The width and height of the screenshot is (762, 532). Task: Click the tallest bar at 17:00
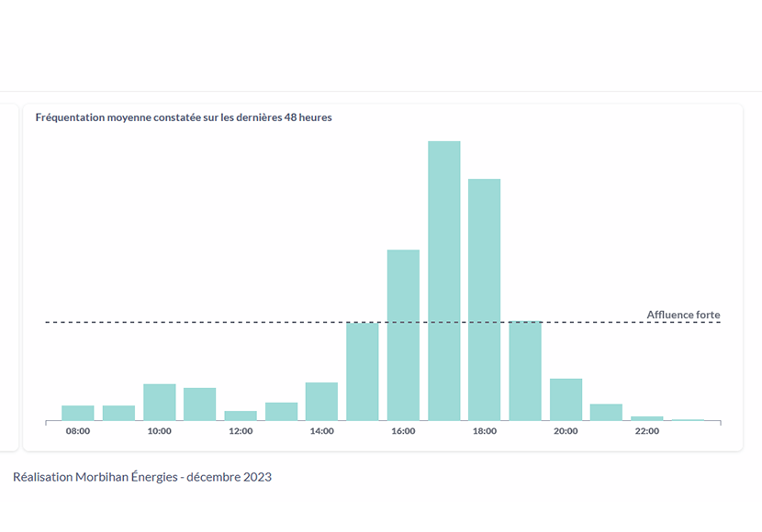click(444, 281)
